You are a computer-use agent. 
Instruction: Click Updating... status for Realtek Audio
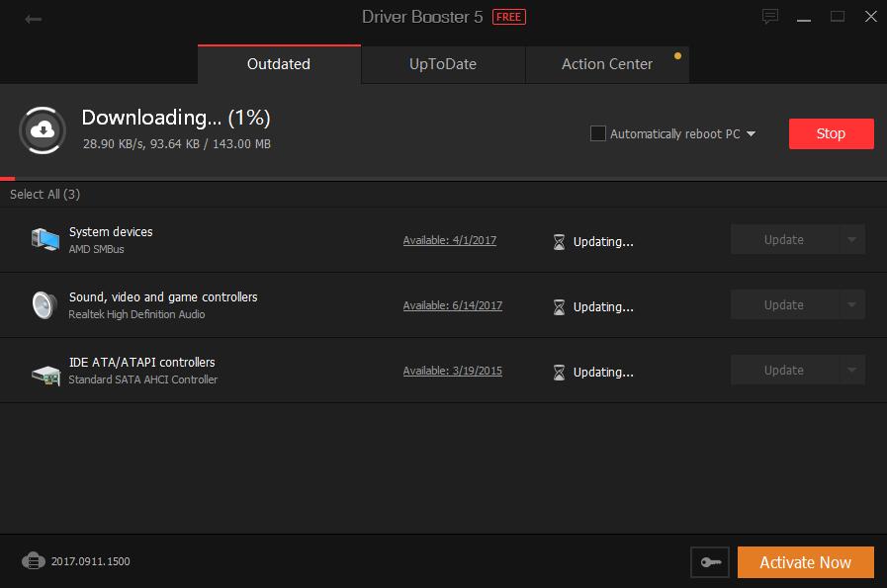pyautogui.click(x=603, y=307)
